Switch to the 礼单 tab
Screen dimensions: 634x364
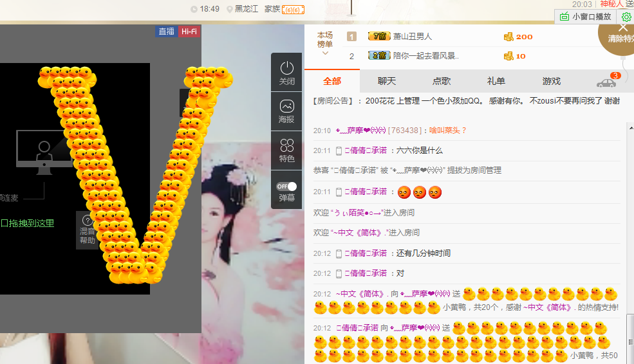point(496,81)
